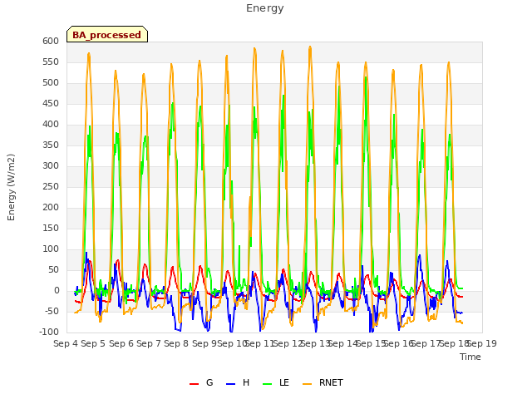Click the 250 y-axis tick label

51,186
